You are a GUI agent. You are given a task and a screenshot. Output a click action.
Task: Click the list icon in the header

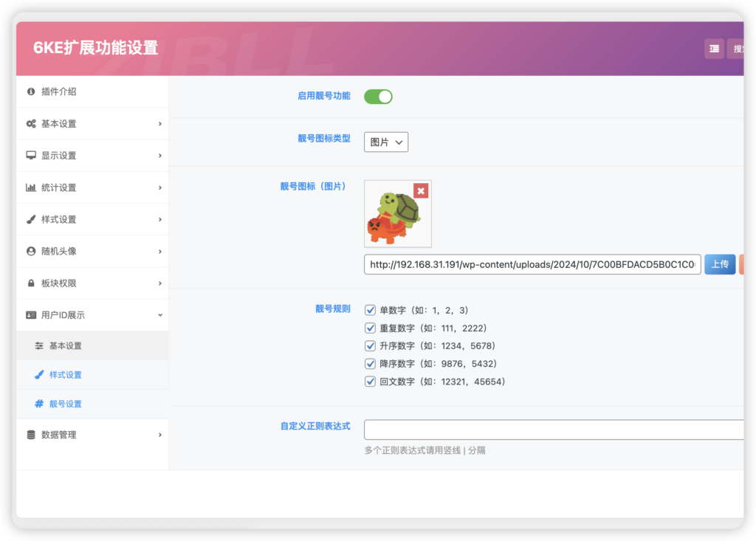(713, 47)
